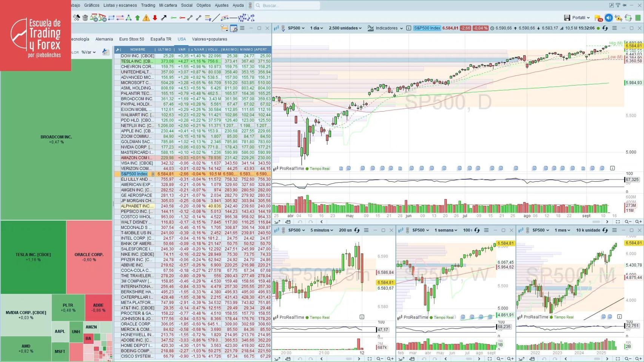Toggle auto-refresh icon on 5 minutos chart
The image size is (644, 362).
coord(357,230)
